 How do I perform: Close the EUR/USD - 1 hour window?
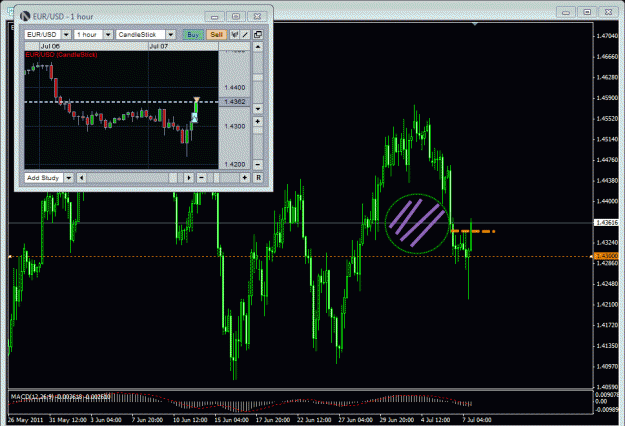(257, 16)
